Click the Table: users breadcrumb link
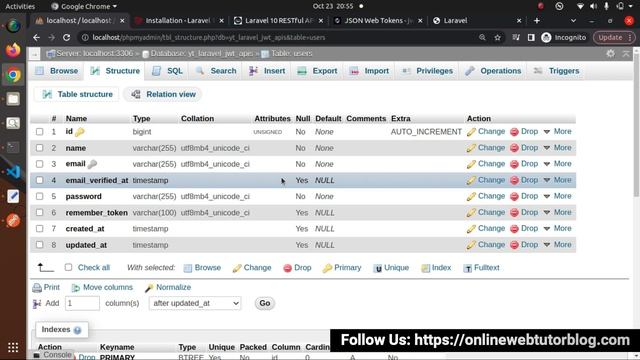Image resolution: width=640 pixels, height=360 pixels. click(291, 53)
